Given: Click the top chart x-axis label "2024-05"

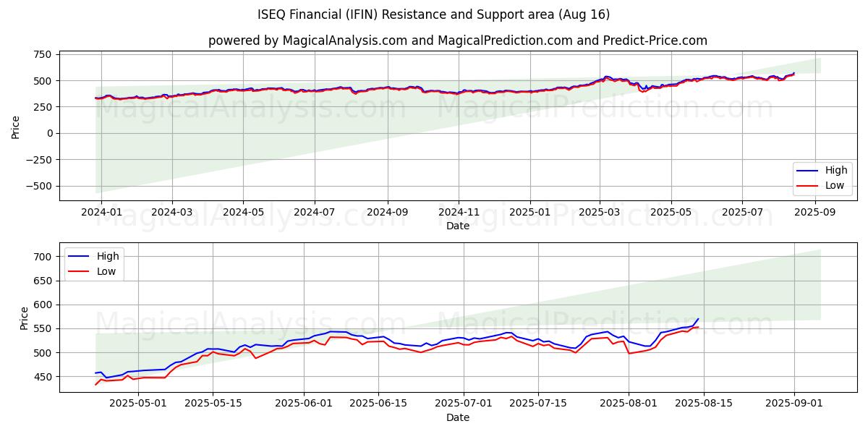Looking at the screenshot, I should [x=242, y=213].
